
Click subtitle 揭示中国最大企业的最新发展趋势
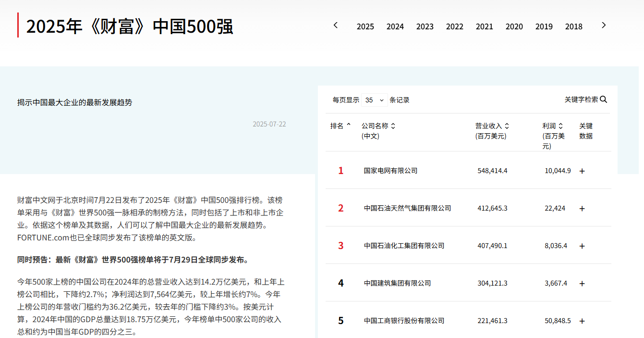74,102
